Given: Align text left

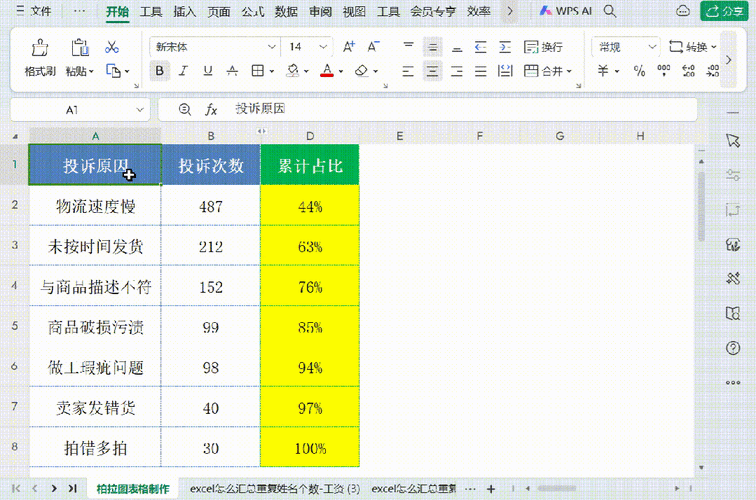Looking at the screenshot, I should [408, 71].
